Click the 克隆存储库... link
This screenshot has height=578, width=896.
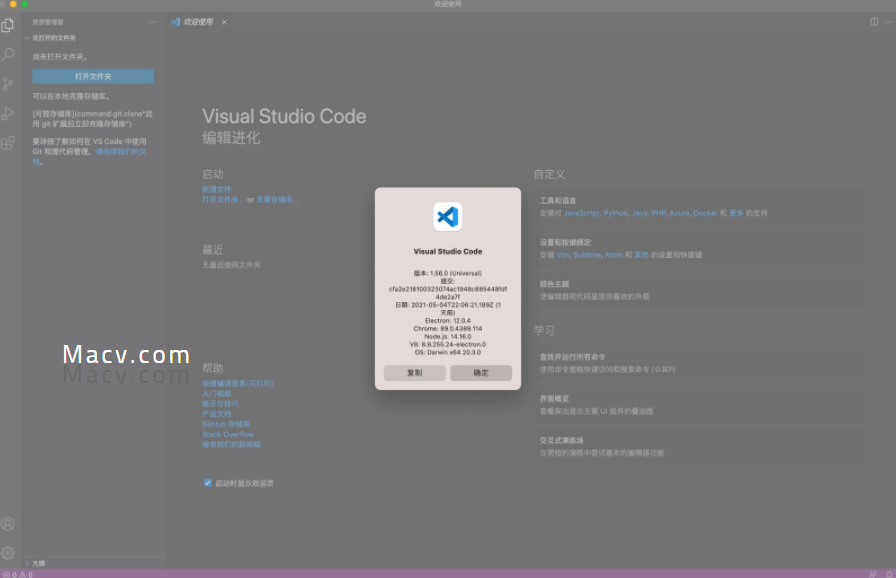[277, 199]
